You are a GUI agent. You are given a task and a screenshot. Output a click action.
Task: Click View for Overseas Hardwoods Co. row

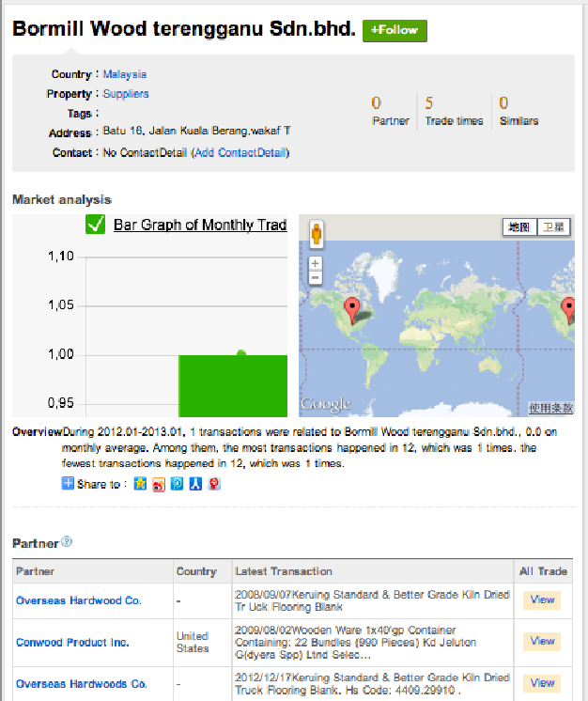[542, 683]
